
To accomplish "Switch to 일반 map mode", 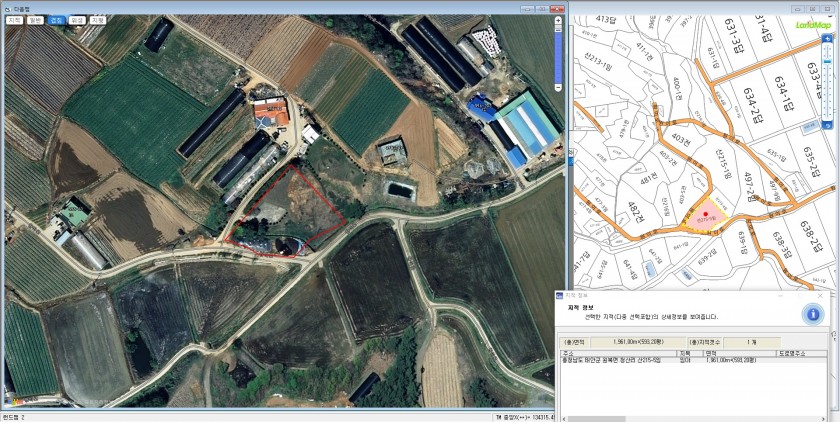I will pos(35,19).
